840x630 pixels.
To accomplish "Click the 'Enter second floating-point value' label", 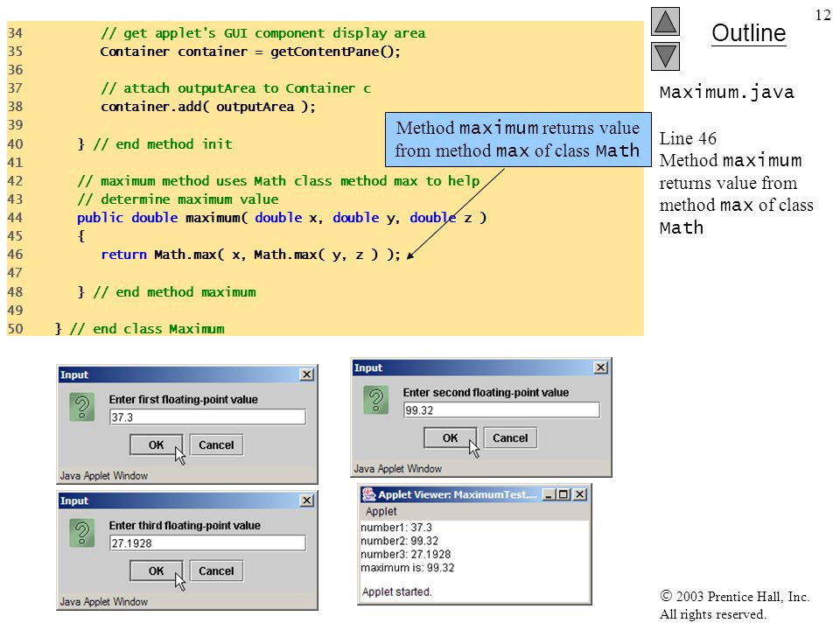I will (x=486, y=392).
